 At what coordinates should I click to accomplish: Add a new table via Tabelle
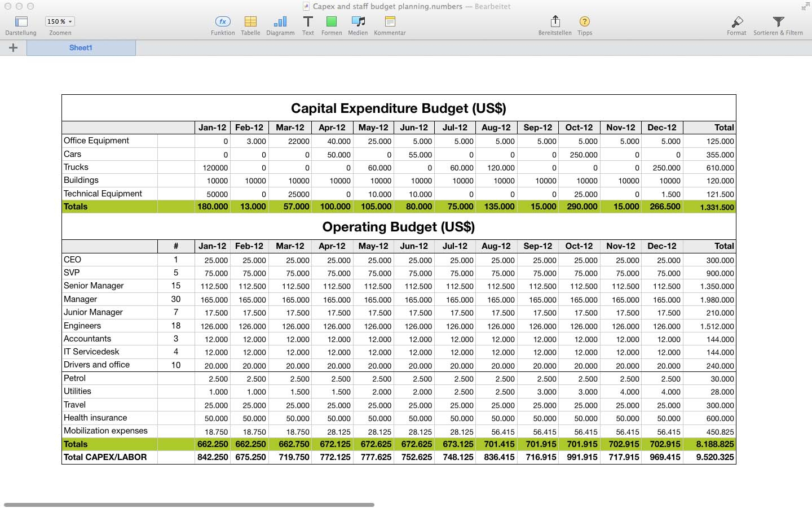(250, 22)
